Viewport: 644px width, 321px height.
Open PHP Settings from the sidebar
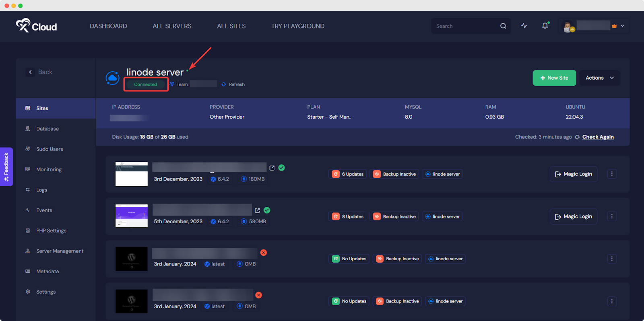(x=51, y=230)
